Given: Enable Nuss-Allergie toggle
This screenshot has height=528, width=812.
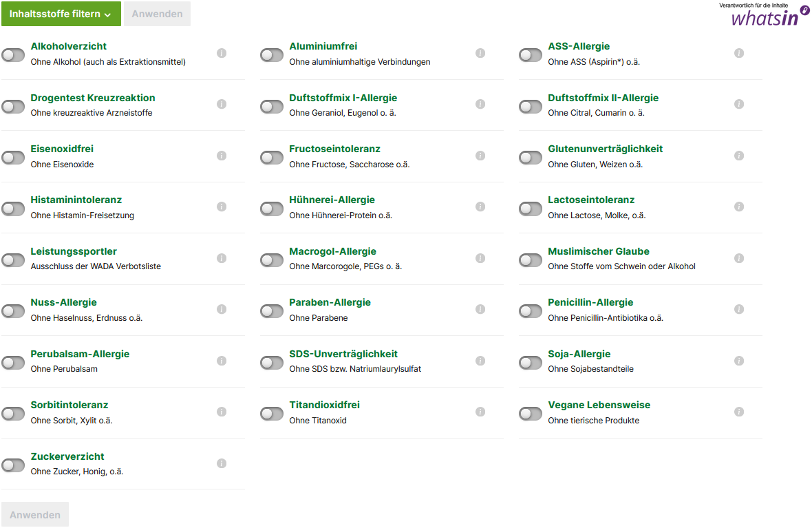Looking at the screenshot, I should [13, 311].
